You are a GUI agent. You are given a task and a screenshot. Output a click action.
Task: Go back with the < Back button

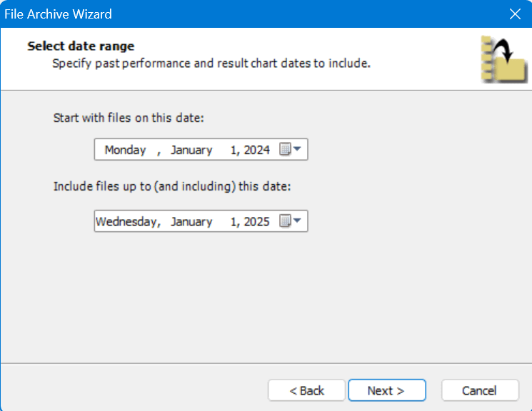[306, 390]
